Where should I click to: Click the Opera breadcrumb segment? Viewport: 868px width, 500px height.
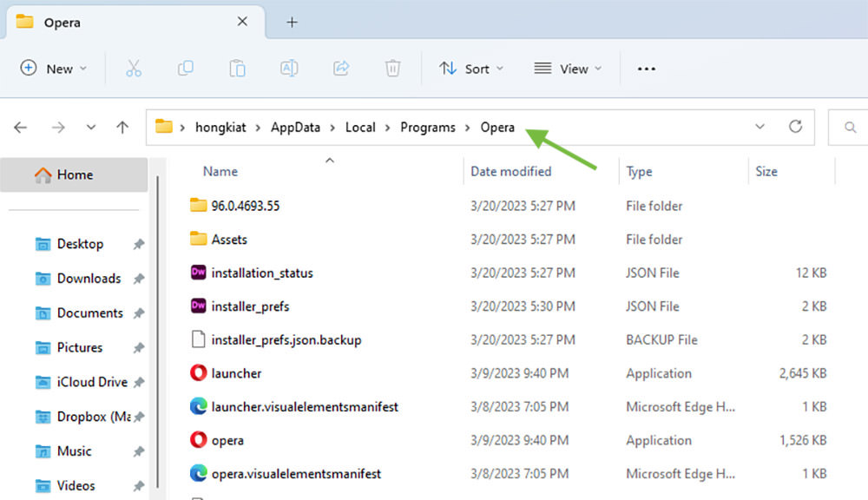tap(497, 128)
